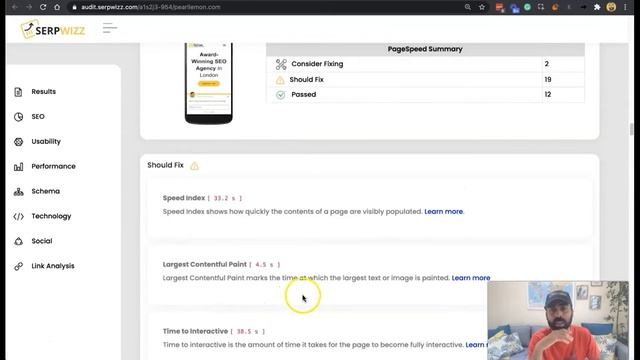Click the page vertical scrollbar
Image resolution: width=640 pixels, height=360 pixels.
pyautogui.click(x=631, y=130)
